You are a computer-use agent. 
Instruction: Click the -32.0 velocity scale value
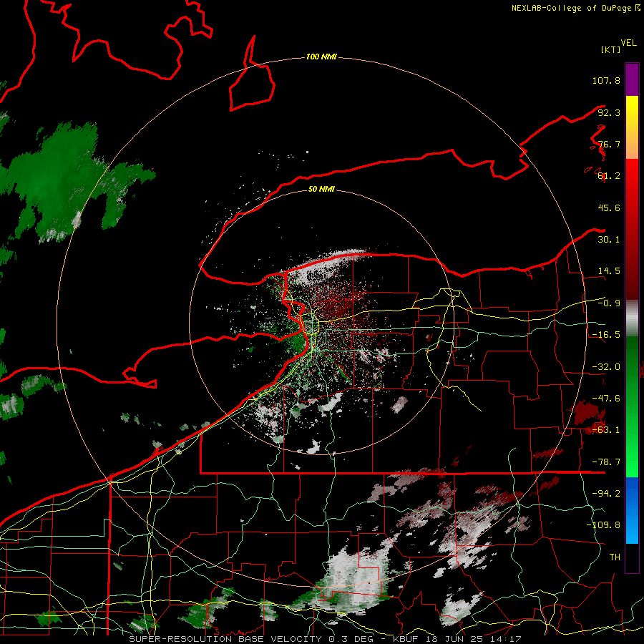[606, 367]
